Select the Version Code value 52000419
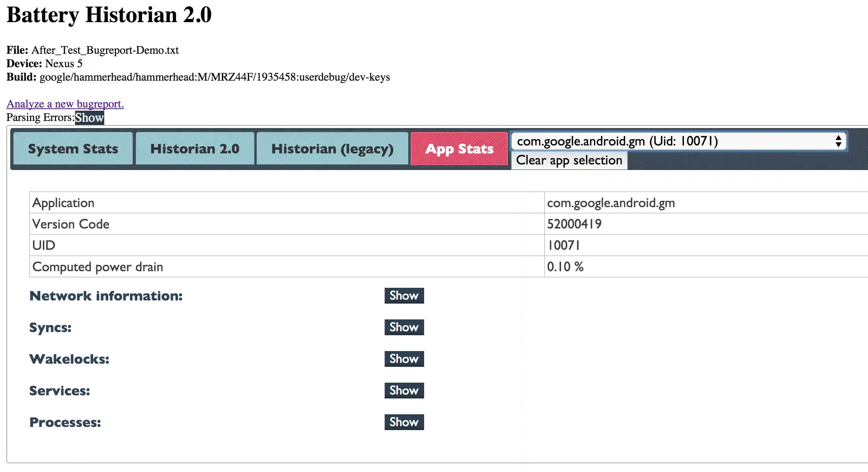This screenshot has width=868, height=472. pyautogui.click(x=574, y=224)
